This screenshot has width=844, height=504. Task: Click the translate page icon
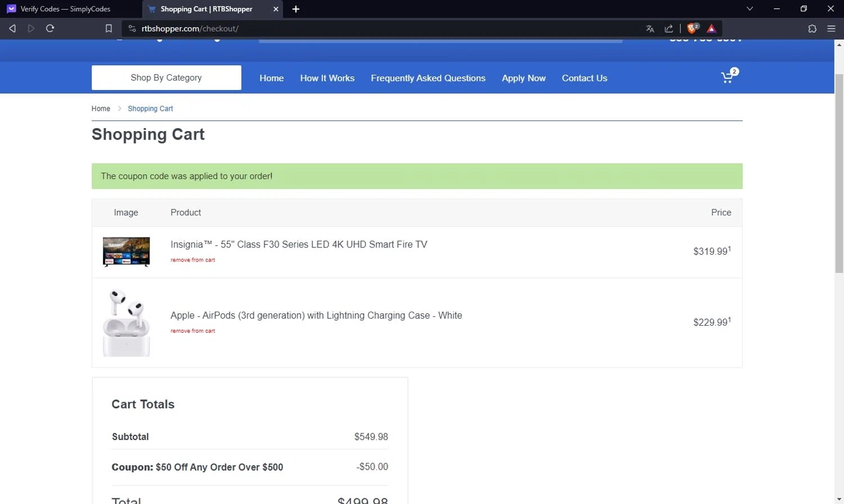coord(650,29)
